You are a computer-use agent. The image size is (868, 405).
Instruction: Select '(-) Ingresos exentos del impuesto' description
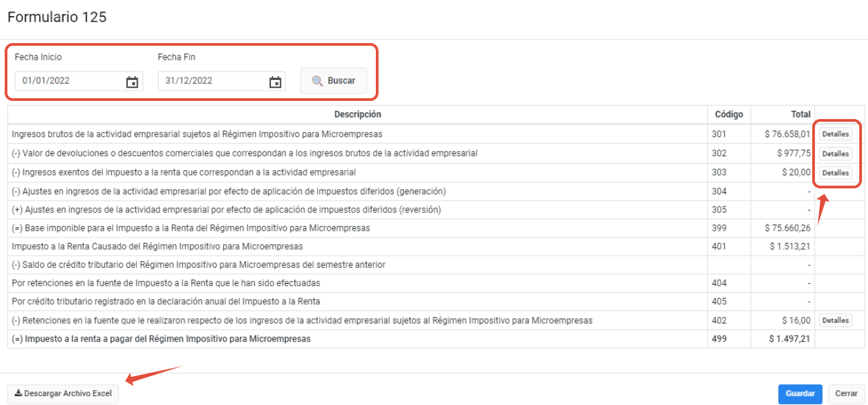coord(184,172)
